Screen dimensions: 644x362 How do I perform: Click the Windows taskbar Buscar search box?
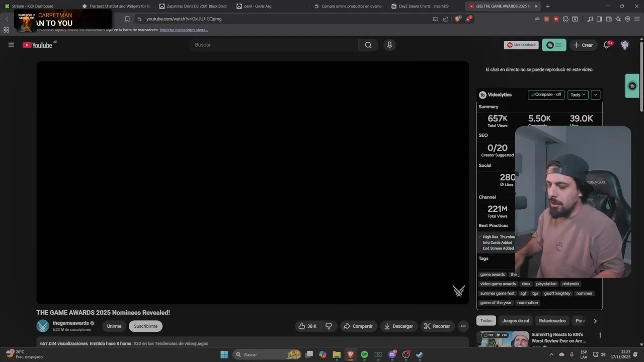tap(268, 354)
